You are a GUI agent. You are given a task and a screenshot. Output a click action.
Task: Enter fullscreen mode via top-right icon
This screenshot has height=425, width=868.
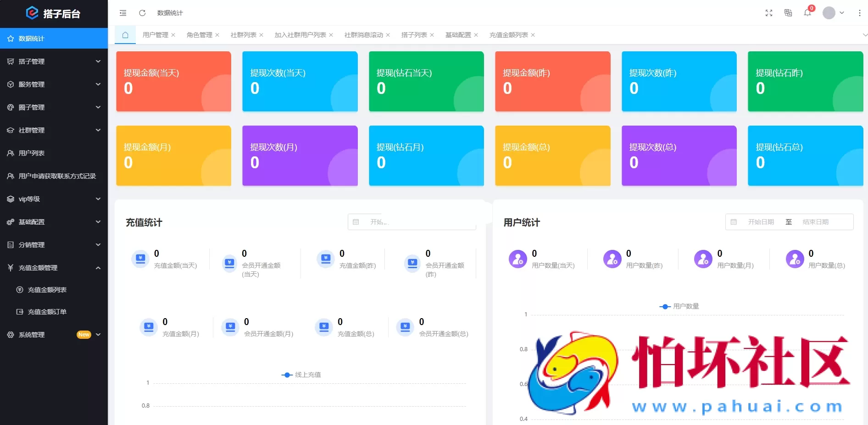pos(769,13)
